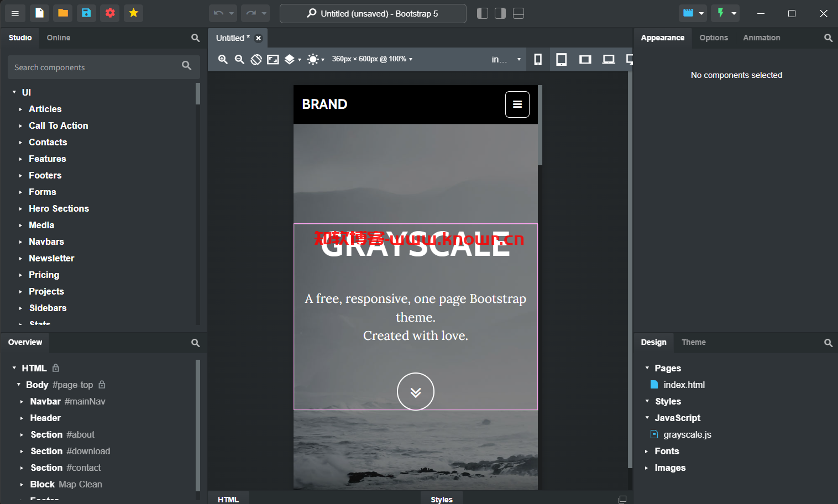
Task: Open the Appearance tab
Action: [662, 38]
